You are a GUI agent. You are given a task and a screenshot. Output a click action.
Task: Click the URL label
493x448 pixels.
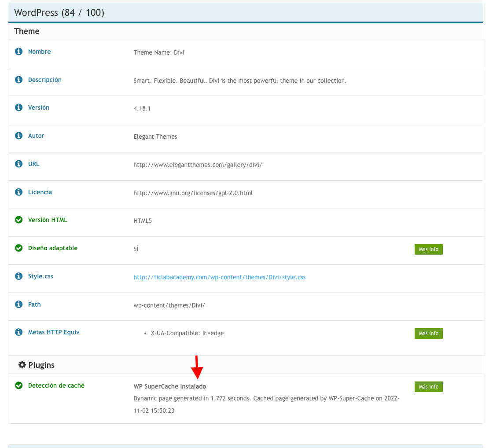click(33, 164)
